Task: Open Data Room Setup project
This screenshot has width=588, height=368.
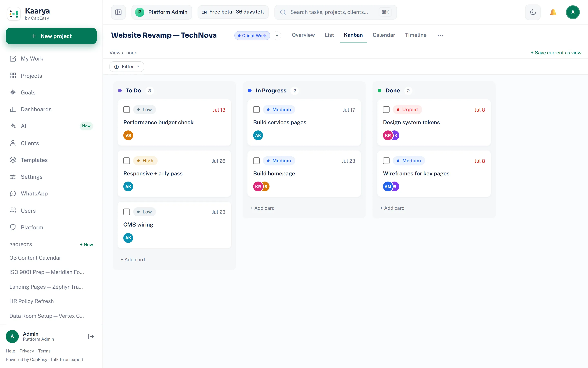Action: (47, 316)
